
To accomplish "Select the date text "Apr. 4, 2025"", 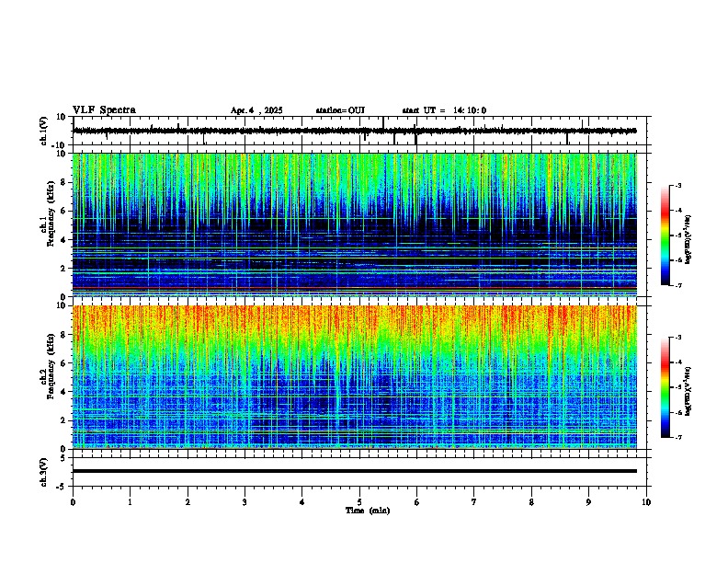I will [x=256, y=110].
